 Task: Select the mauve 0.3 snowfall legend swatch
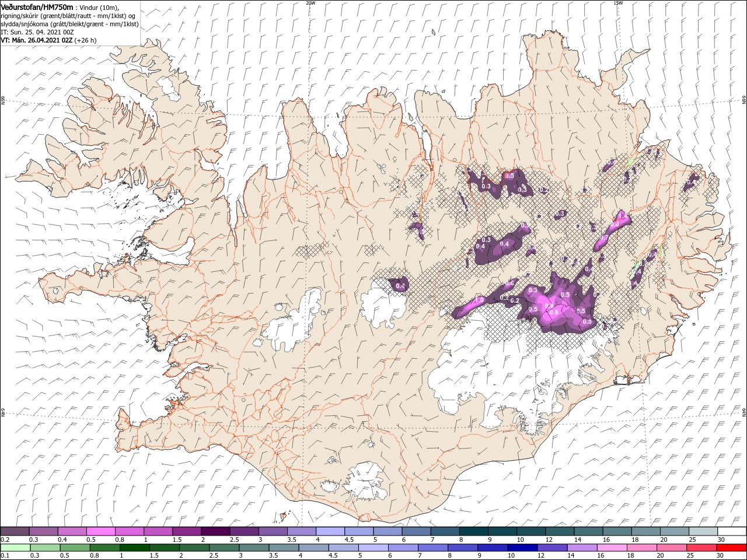[x=43, y=531]
